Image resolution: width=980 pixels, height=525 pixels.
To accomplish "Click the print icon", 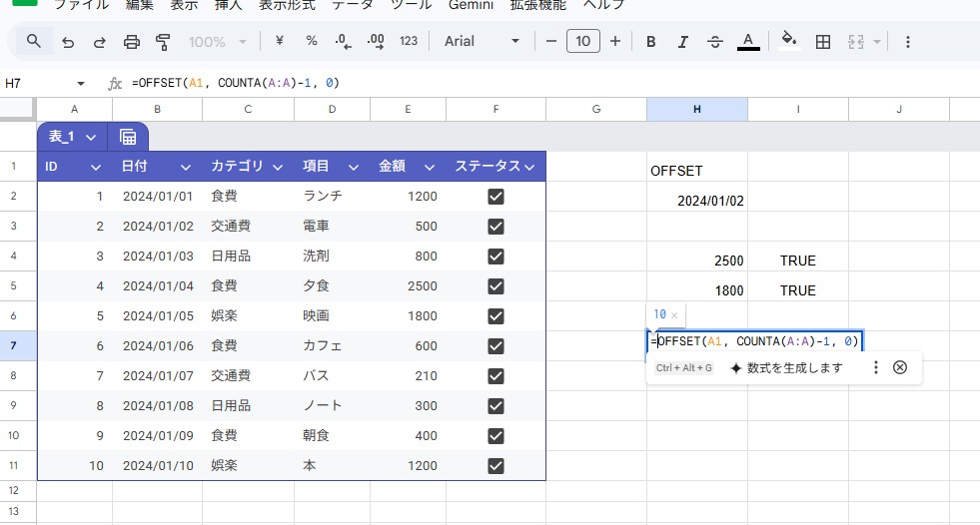I will pos(132,42).
